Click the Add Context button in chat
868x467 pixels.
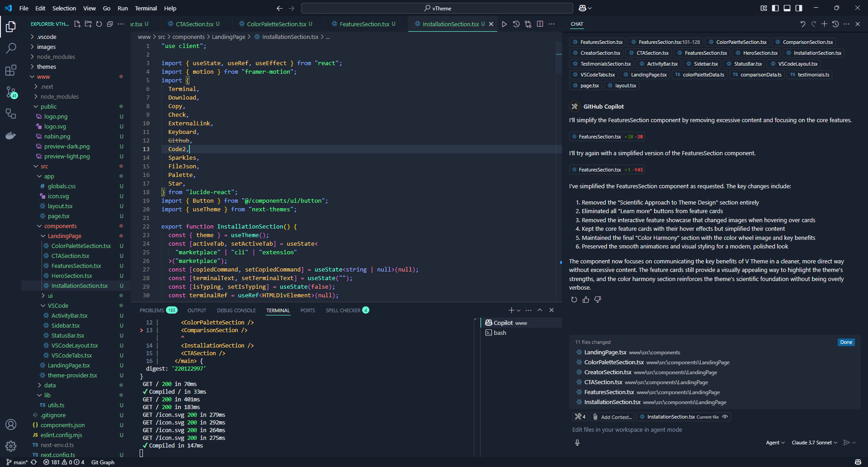612,417
